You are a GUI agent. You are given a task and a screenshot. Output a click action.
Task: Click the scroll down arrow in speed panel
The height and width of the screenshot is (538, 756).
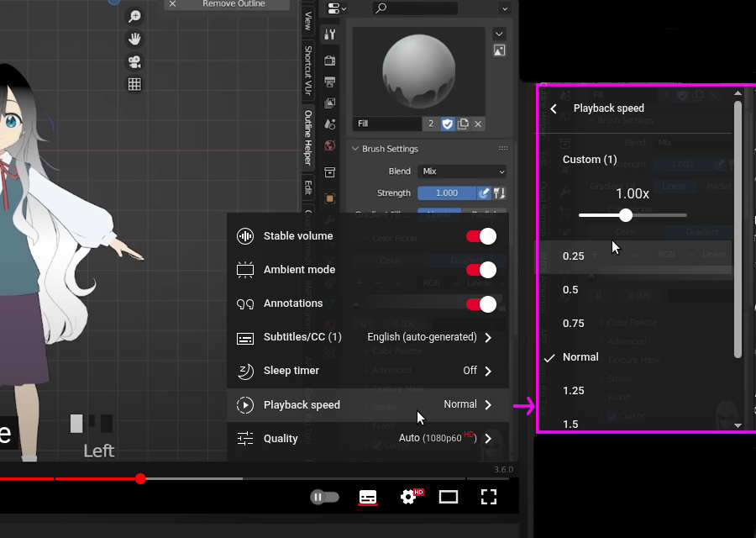[x=738, y=425]
